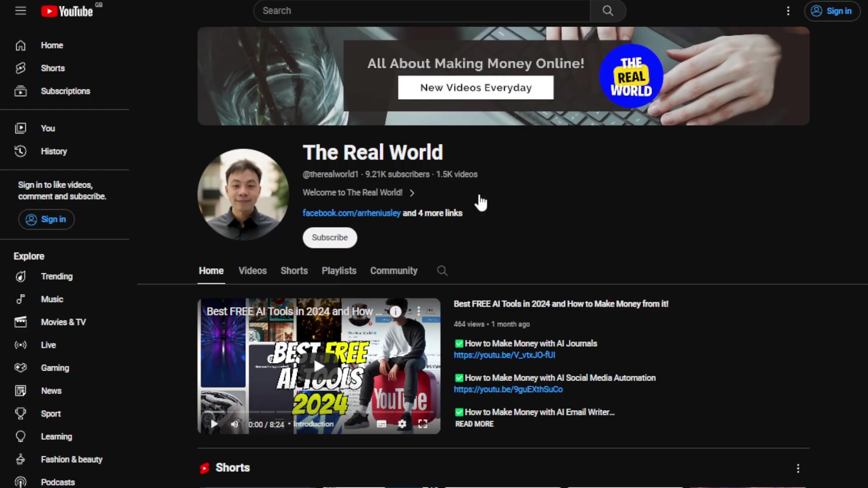Image resolution: width=868 pixels, height=488 pixels.
Task: Open the hamburger guide menu
Action: [x=20, y=11]
